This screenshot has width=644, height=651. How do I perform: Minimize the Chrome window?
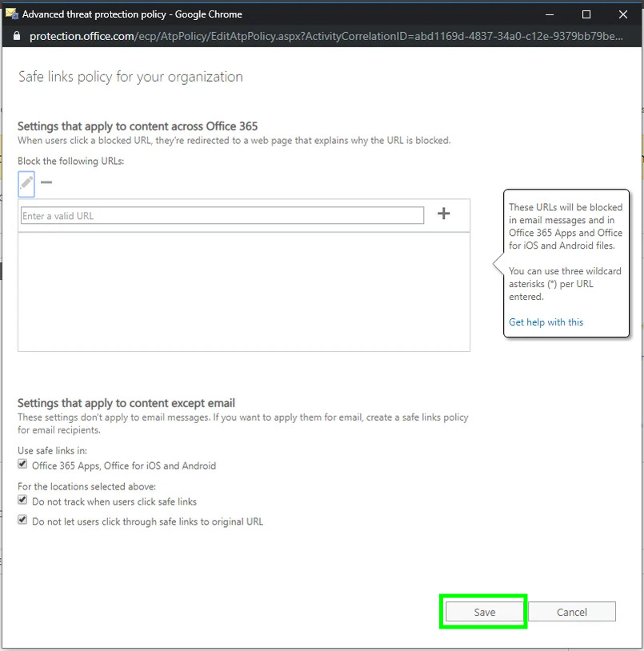click(550, 14)
